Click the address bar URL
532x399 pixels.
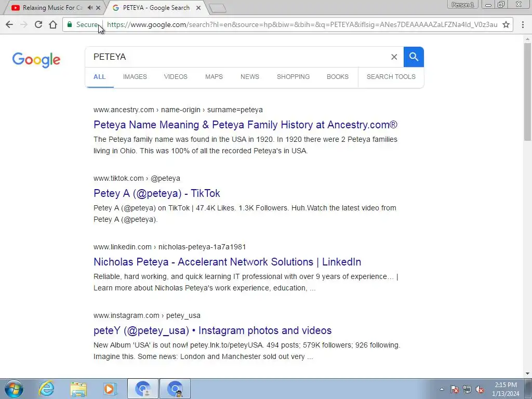tap(302, 24)
